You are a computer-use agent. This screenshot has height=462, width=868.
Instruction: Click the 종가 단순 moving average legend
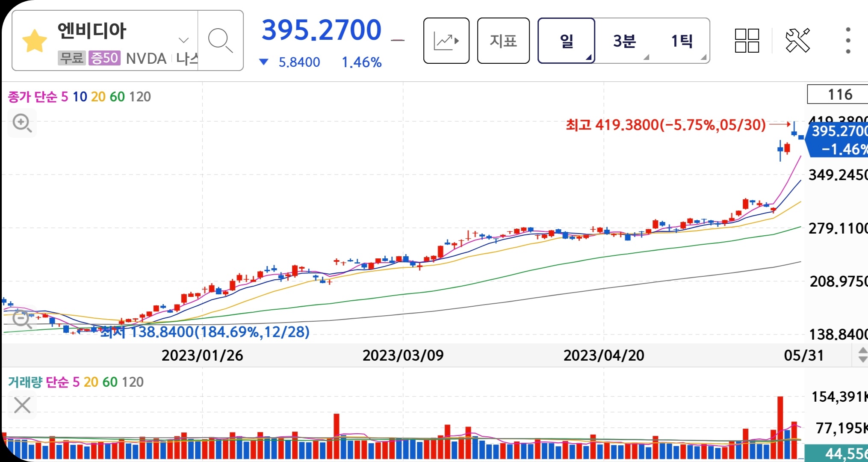click(x=32, y=97)
